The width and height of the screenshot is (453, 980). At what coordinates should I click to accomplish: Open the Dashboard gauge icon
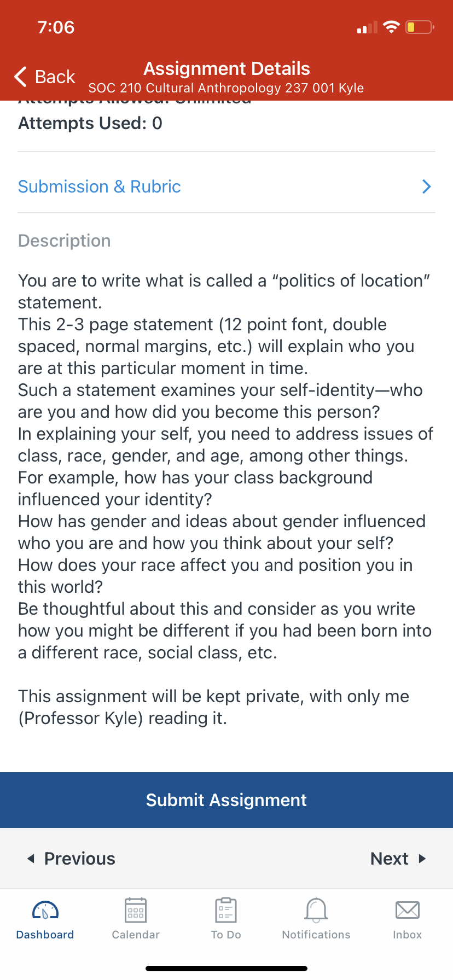tap(45, 911)
